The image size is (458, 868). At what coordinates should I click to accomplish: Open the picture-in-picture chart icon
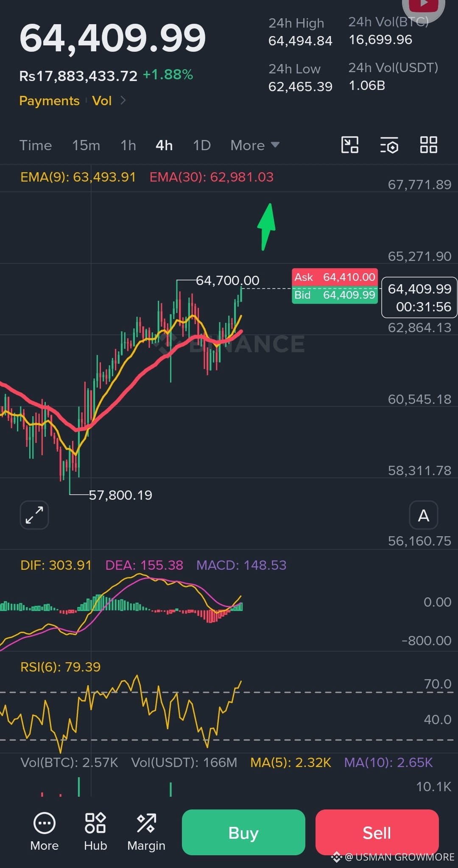pos(350,145)
